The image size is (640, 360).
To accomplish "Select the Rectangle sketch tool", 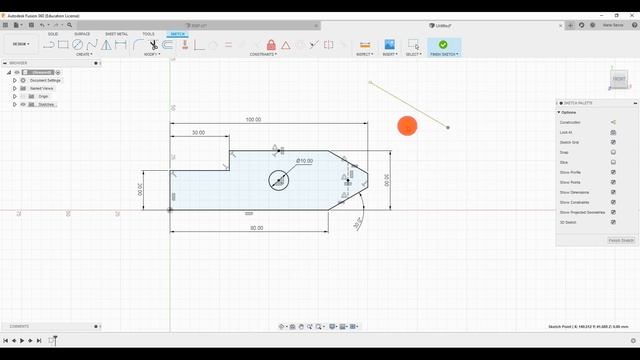I will [x=63, y=44].
